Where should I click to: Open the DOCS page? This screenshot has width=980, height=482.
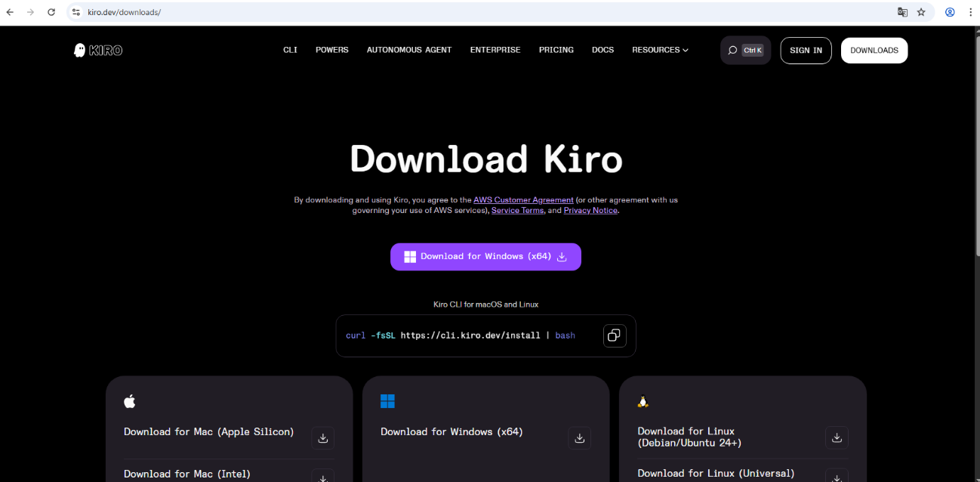pos(602,50)
